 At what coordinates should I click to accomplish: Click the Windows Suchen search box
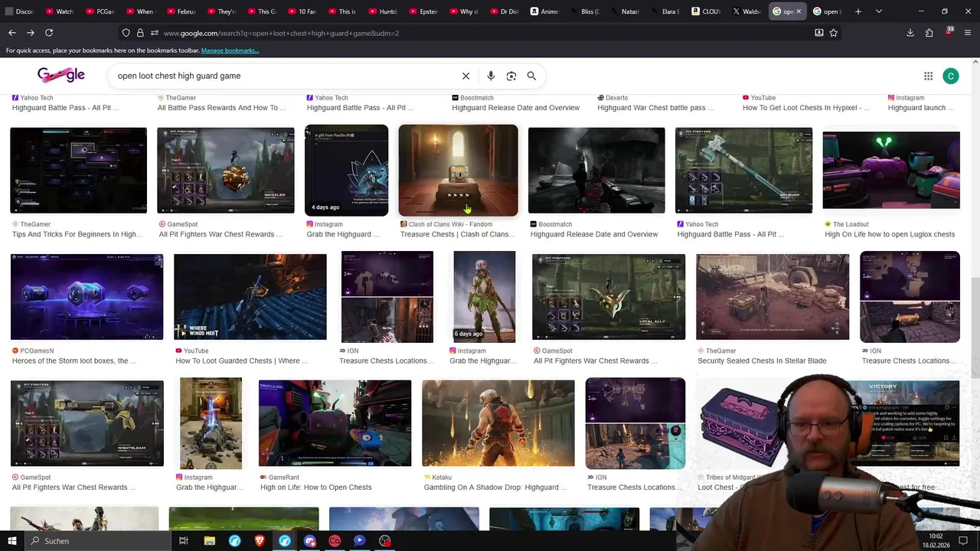(98, 541)
